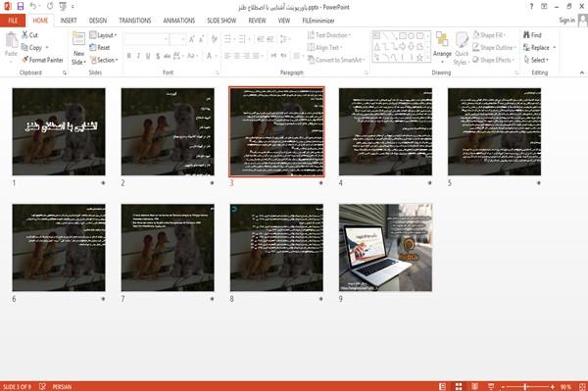Open the Layout dropdown
Screen dimensions: 588x391
pos(103,35)
